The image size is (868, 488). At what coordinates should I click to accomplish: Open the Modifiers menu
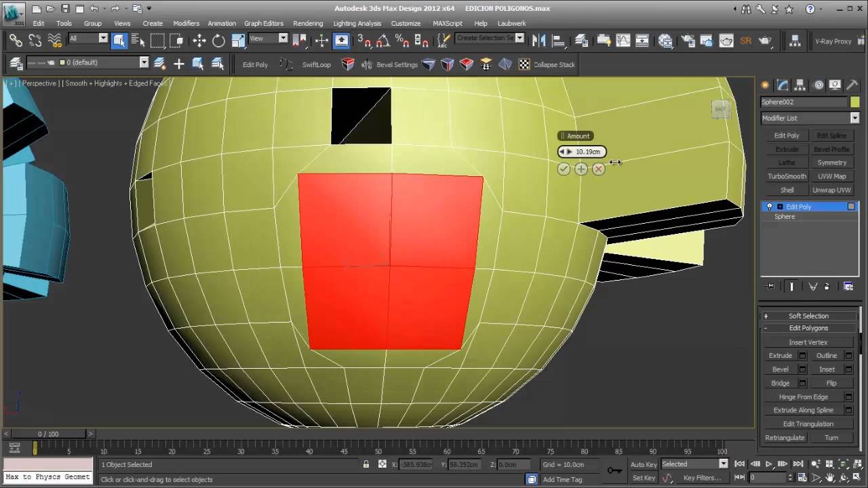[186, 23]
